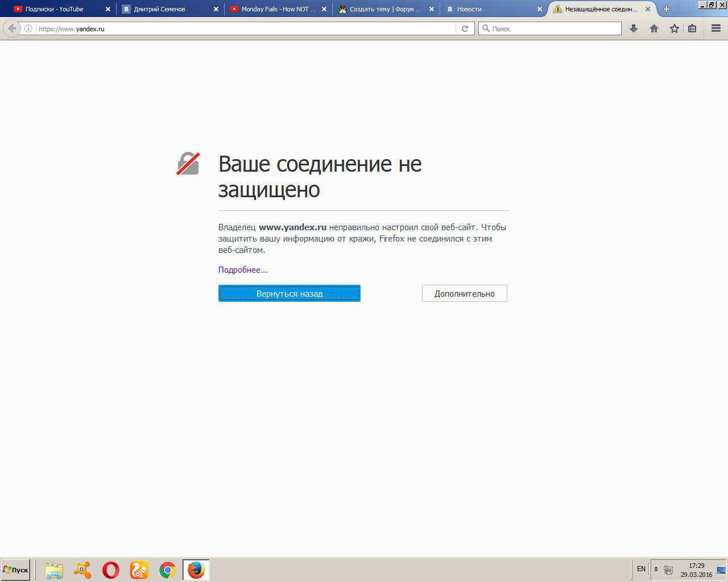728x582 pixels.
Task: Switch to Firefox in the taskbar
Action: 196,570
